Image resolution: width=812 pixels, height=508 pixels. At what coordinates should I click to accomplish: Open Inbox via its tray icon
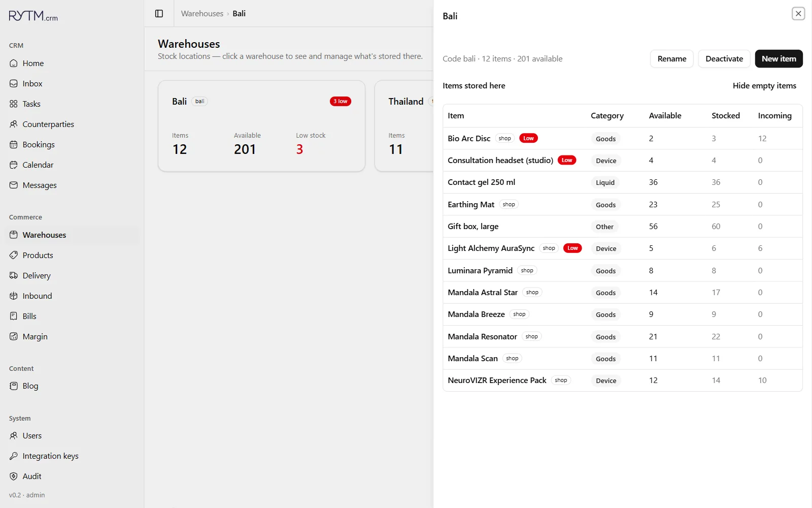pyautogui.click(x=14, y=84)
